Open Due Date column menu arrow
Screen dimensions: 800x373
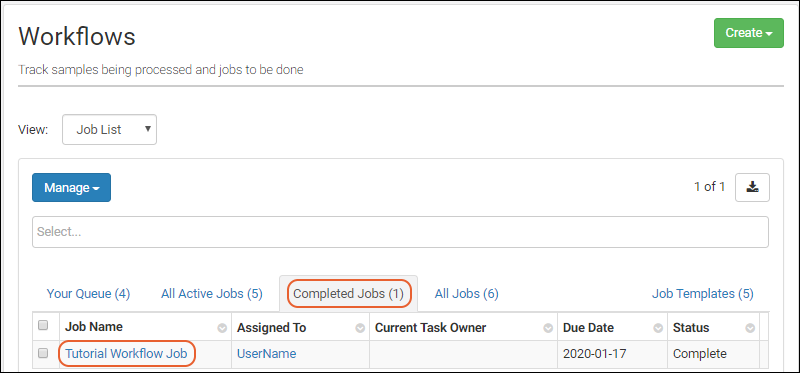coord(658,328)
